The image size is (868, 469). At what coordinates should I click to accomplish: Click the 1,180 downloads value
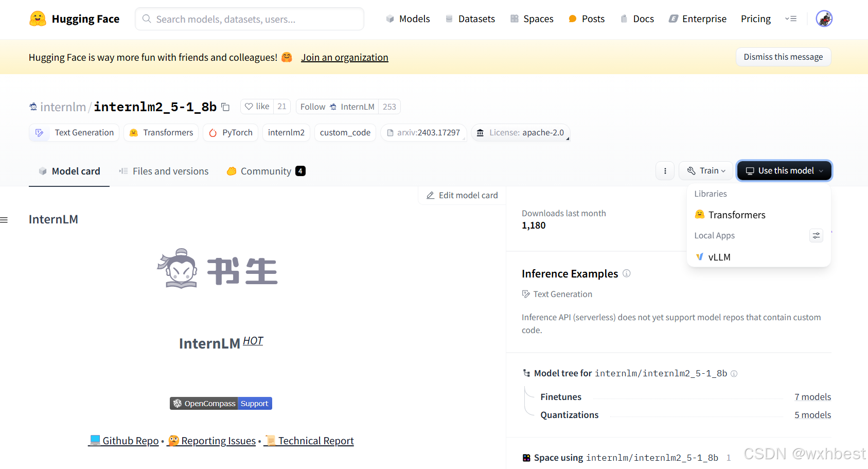coord(534,225)
